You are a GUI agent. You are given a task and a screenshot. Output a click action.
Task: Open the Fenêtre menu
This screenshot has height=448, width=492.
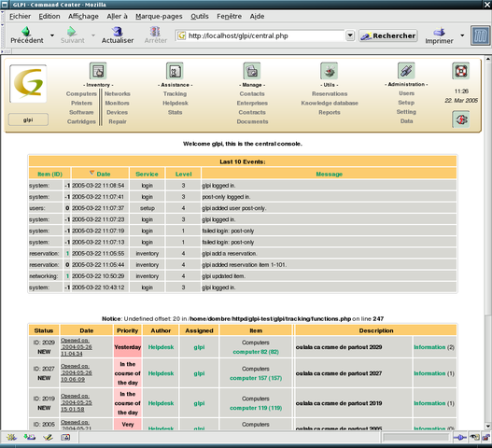229,16
